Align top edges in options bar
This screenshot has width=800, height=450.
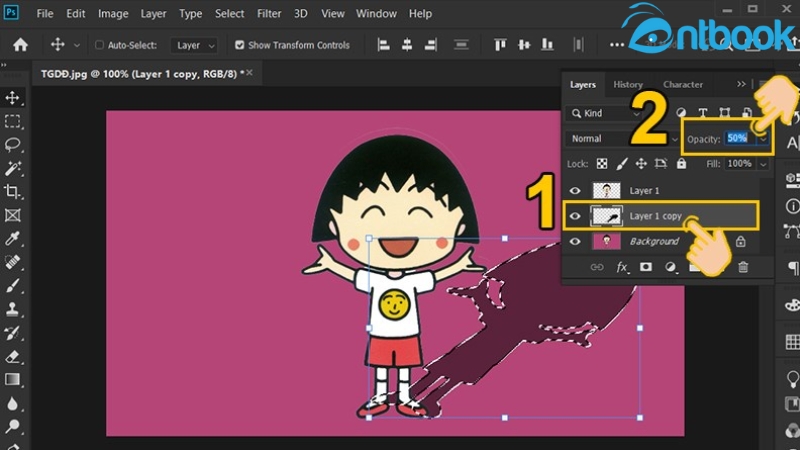click(500, 45)
